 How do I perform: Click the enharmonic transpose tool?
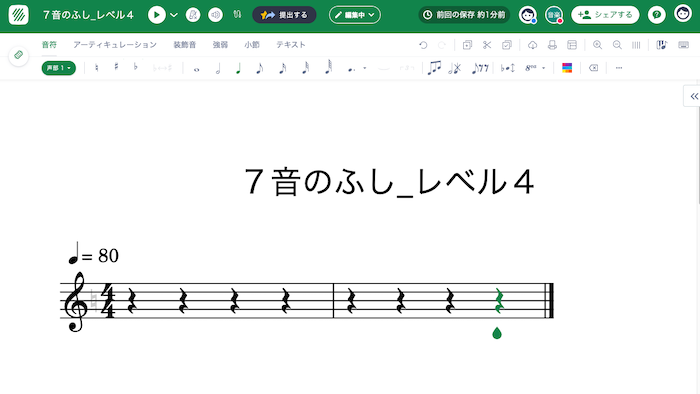click(x=508, y=68)
